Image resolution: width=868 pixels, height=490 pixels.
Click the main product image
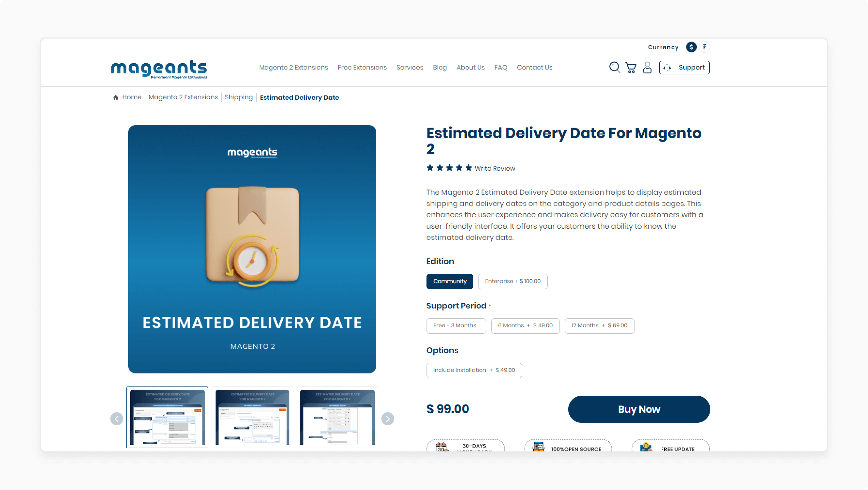click(x=252, y=249)
